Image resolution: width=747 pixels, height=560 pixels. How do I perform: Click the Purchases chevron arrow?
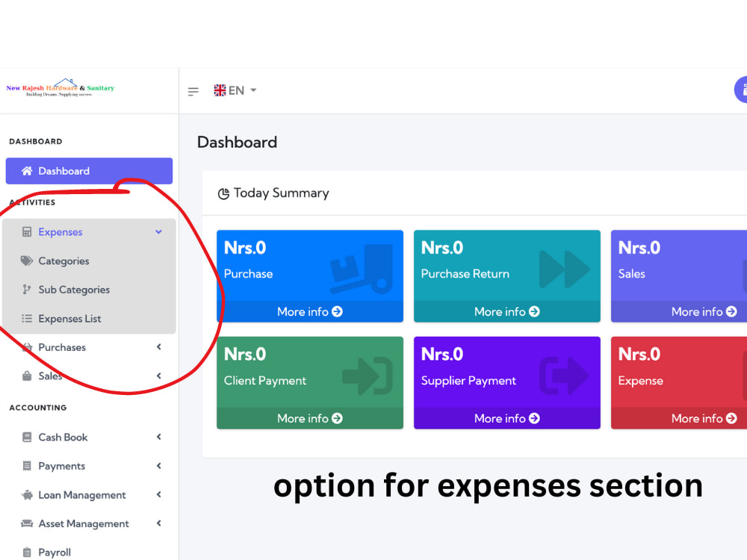pyautogui.click(x=158, y=347)
